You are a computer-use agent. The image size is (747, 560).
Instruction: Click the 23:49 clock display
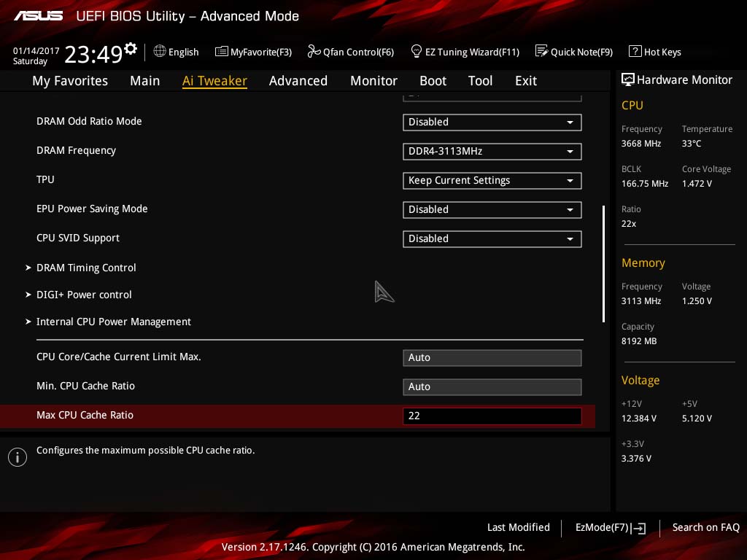tap(93, 55)
